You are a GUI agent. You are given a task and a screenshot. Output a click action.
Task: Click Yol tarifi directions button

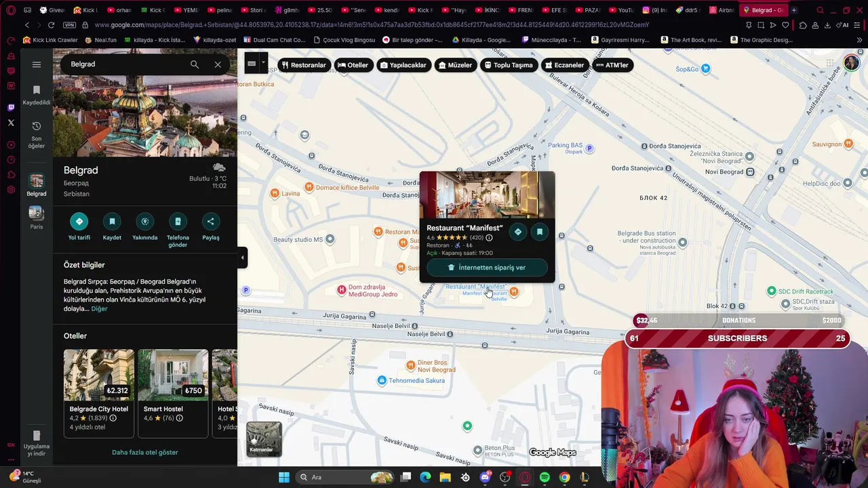pos(79,222)
